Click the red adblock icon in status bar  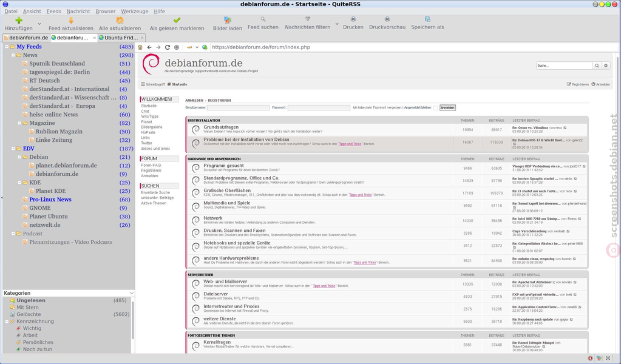[590, 358]
